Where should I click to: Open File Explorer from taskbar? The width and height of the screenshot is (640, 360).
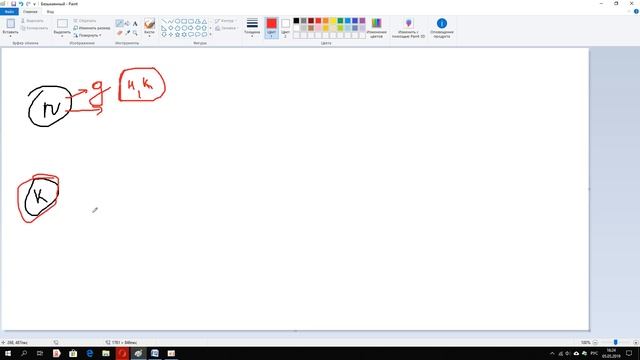(x=106, y=353)
